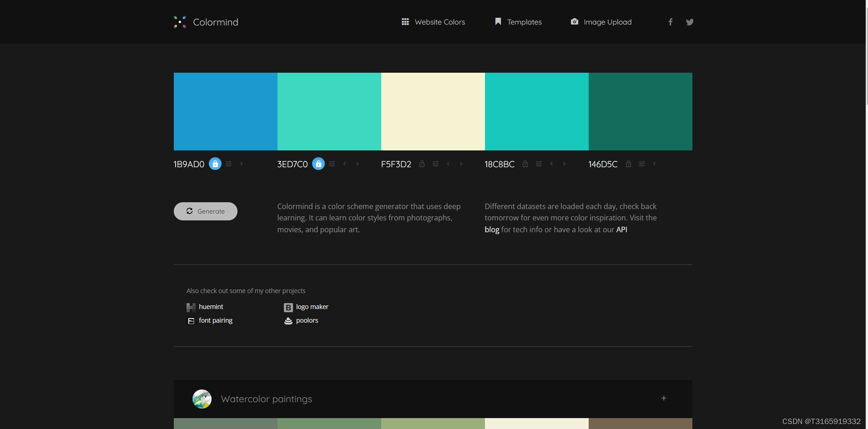Viewport: 868px width, 429px height.
Task: Visit the logo maker project
Action: tap(312, 307)
